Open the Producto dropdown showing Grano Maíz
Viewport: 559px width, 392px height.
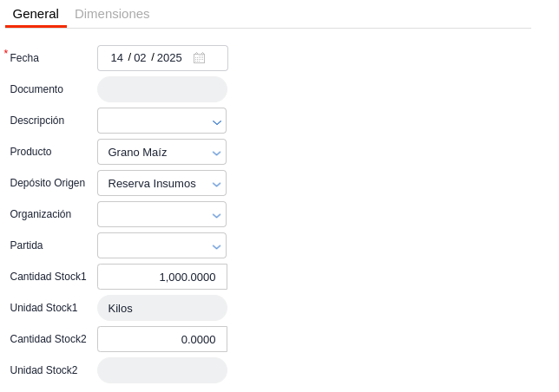click(216, 153)
